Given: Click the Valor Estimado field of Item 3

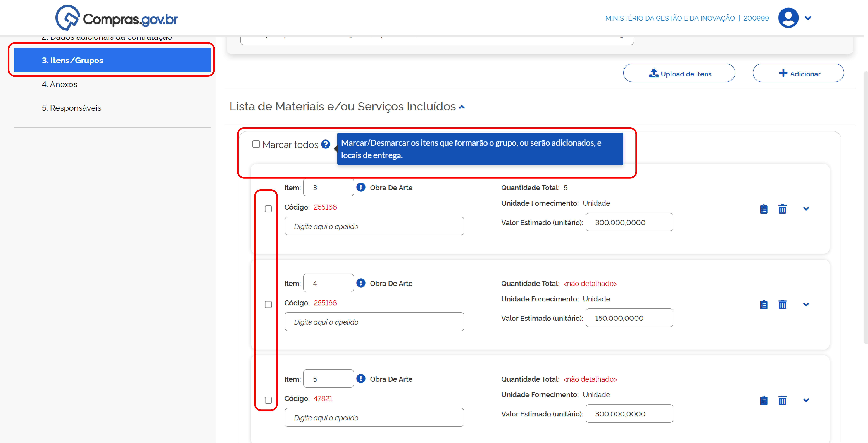Looking at the screenshot, I should [x=629, y=222].
